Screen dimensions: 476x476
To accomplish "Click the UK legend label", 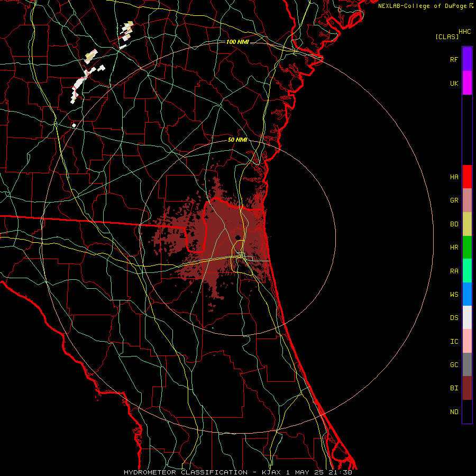I will coord(454,83).
